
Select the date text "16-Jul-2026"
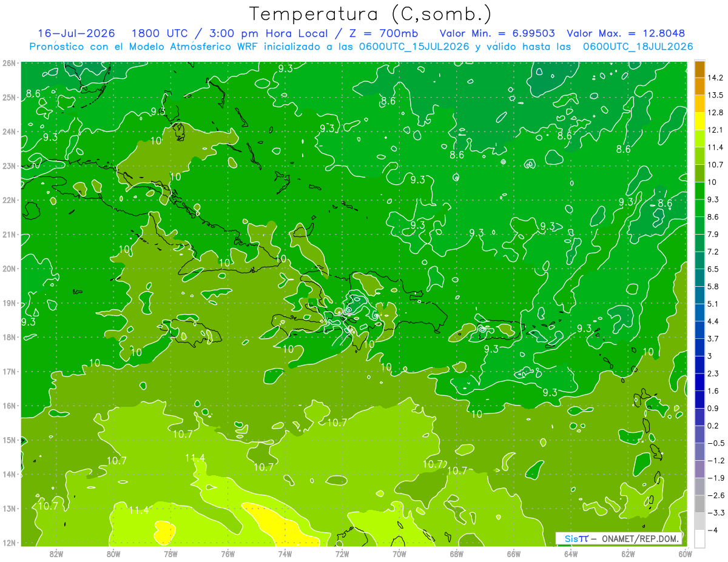76,33
